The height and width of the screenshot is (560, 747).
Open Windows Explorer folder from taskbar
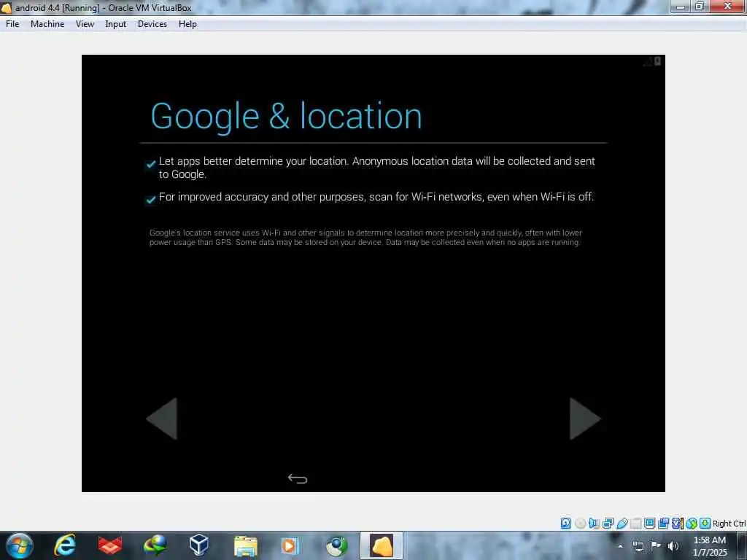(246, 545)
